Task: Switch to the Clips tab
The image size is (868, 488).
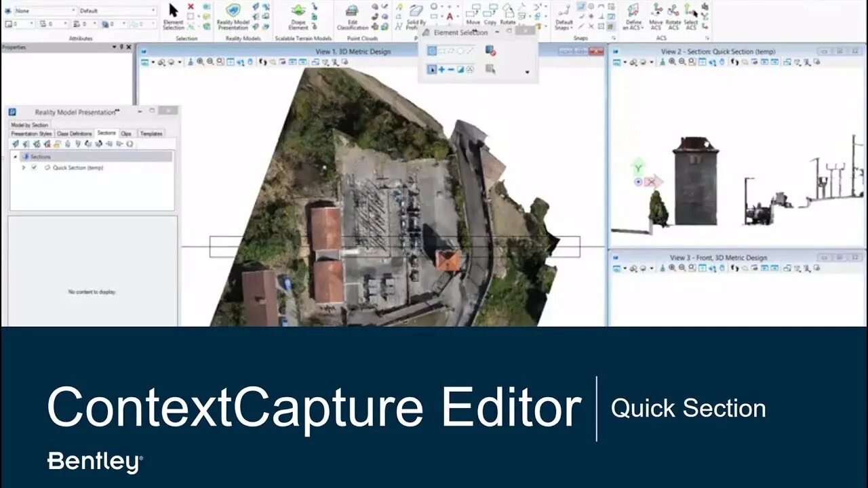Action: [x=126, y=134]
